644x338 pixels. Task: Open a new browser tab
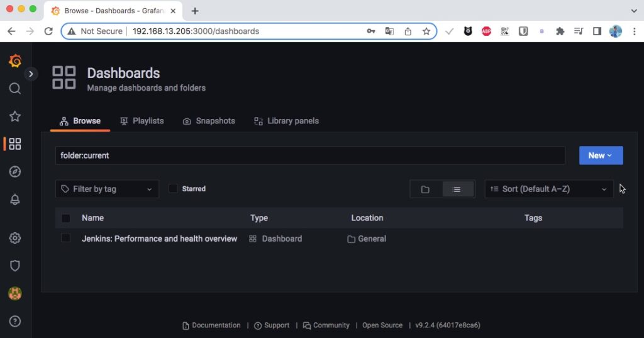pos(195,11)
